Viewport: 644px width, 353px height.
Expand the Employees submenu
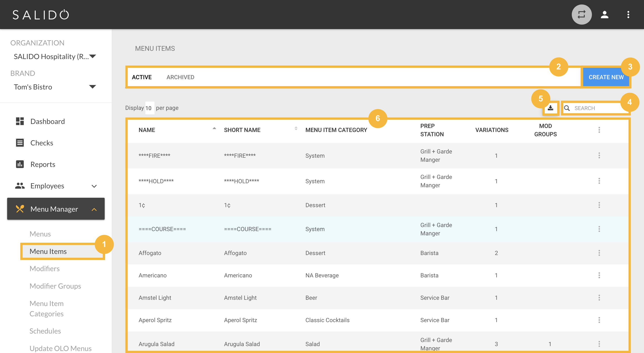tap(94, 186)
